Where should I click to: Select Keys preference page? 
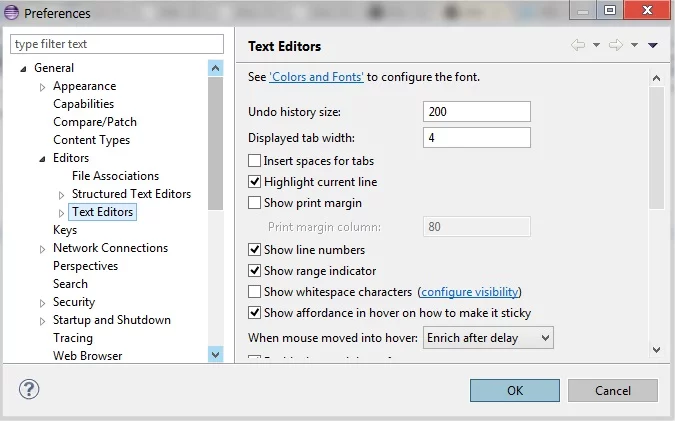coord(65,230)
